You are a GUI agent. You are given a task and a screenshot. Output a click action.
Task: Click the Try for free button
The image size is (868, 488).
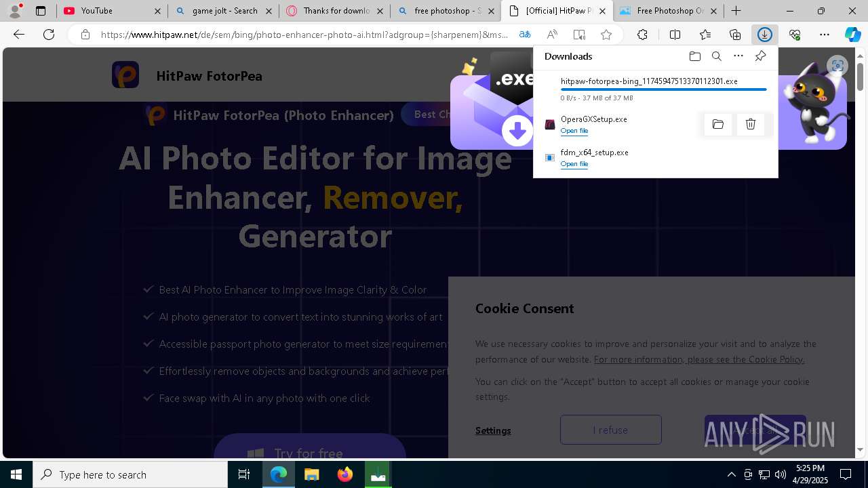[x=309, y=447]
